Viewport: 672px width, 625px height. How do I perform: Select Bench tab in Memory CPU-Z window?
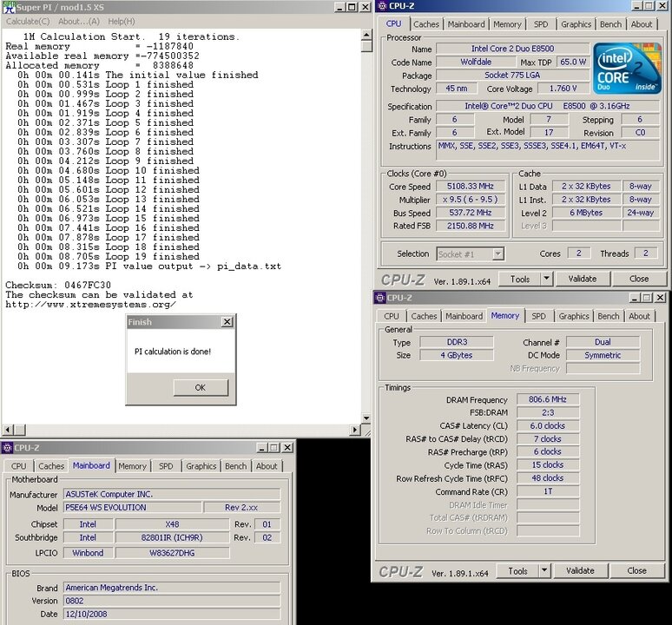pyautogui.click(x=609, y=316)
